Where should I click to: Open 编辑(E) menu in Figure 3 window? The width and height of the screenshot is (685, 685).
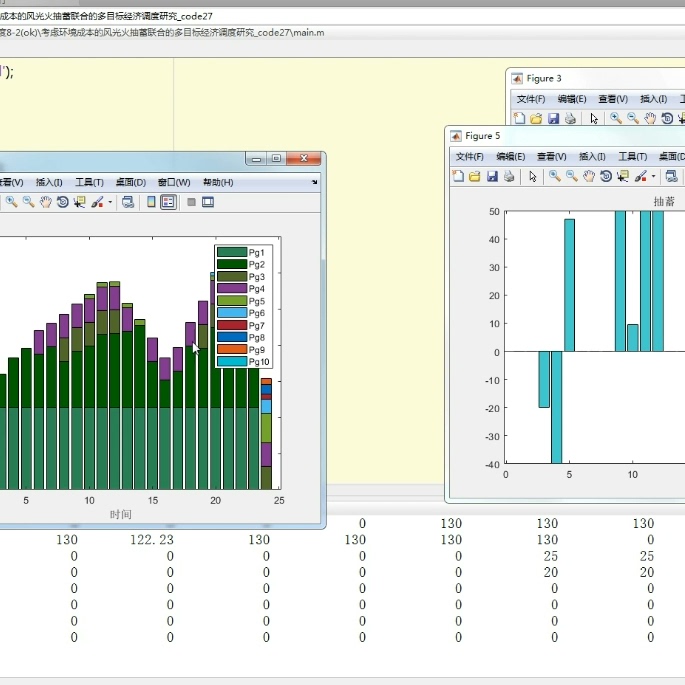pos(572,99)
